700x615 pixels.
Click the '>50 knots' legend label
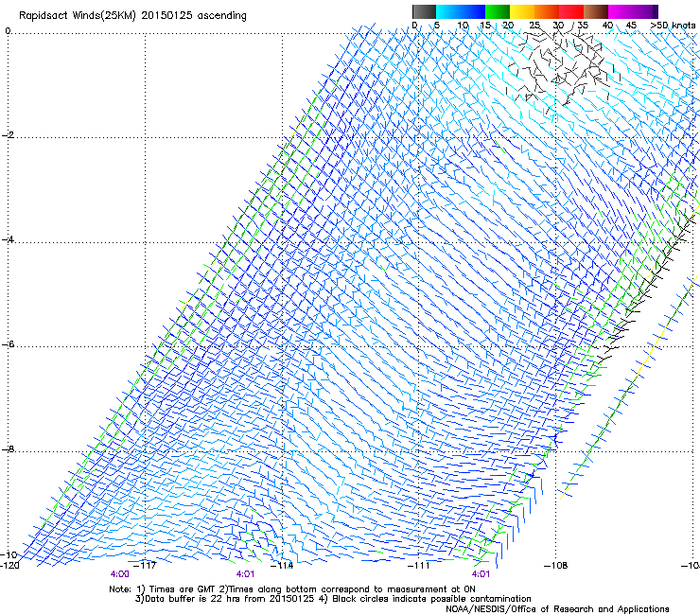[x=673, y=26]
